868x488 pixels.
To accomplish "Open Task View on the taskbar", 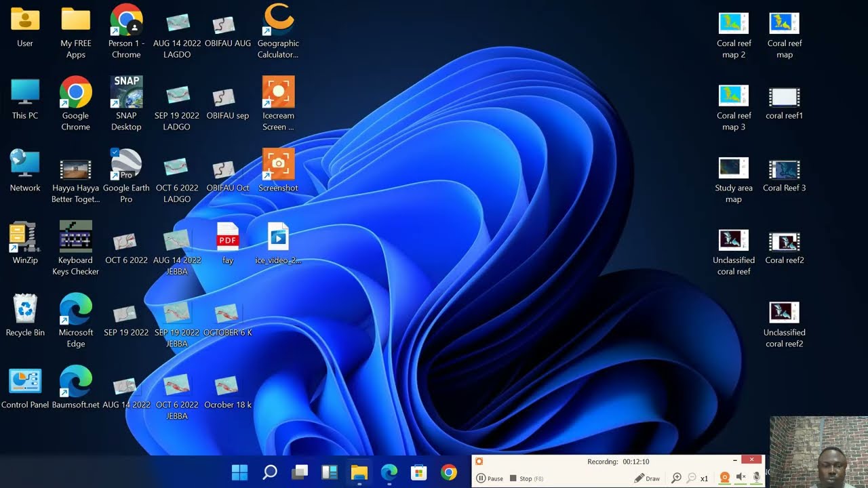I will pyautogui.click(x=300, y=472).
